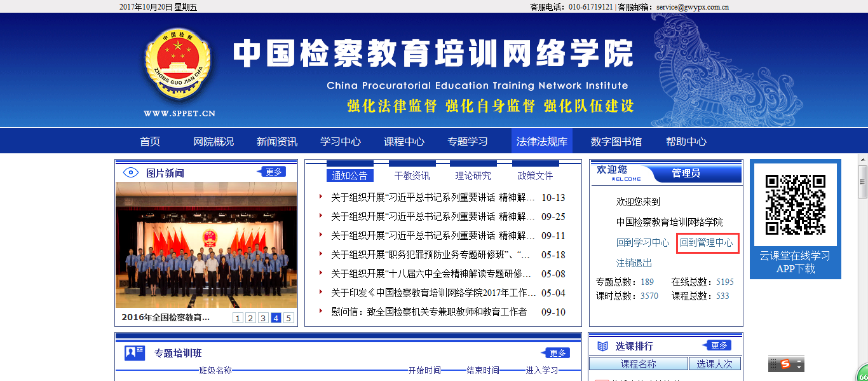Open the 2017年工作 notice dated 05-04
868x381 pixels.
pyautogui.click(x=433, y=293)
